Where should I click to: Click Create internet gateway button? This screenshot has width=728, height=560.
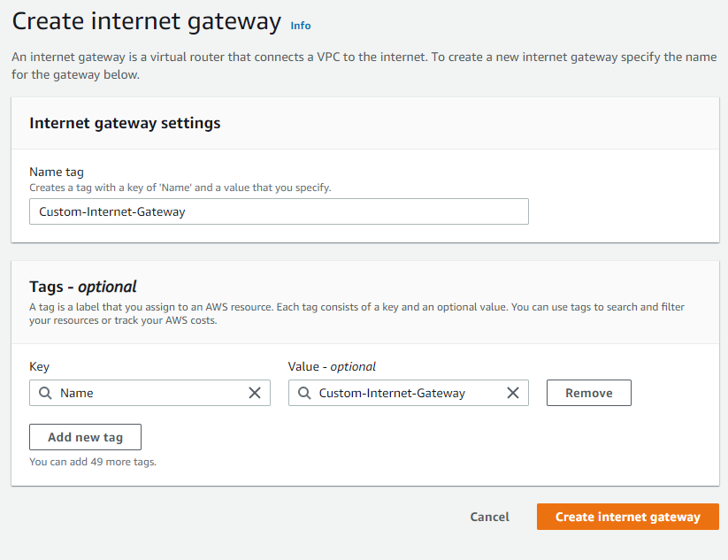[628, 517]
